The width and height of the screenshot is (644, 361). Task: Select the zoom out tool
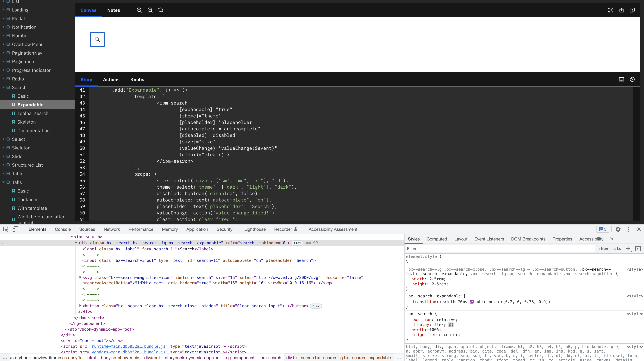pyautogui.click(x=150, y=10)
